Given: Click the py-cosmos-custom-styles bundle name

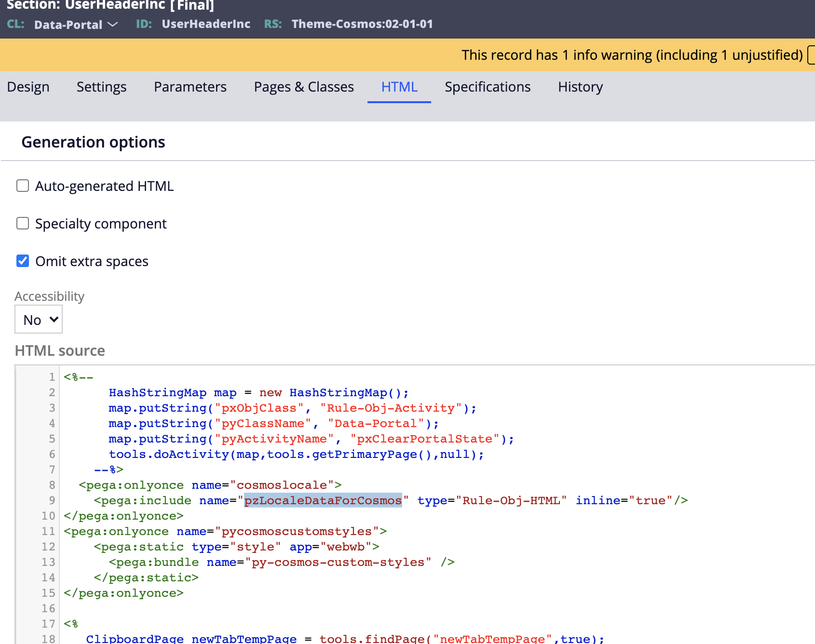Looking at the screenshot, I should (x=339, y=562).
